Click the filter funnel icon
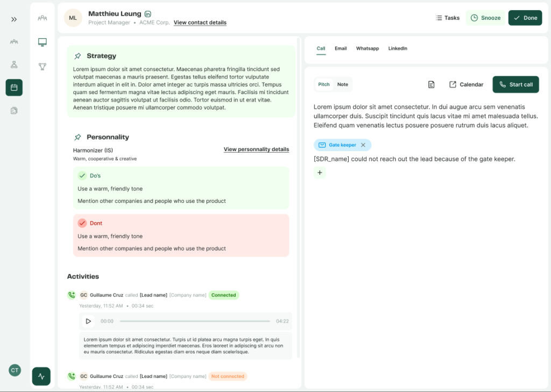Screen dimensions: 551x392 [42, 67]
